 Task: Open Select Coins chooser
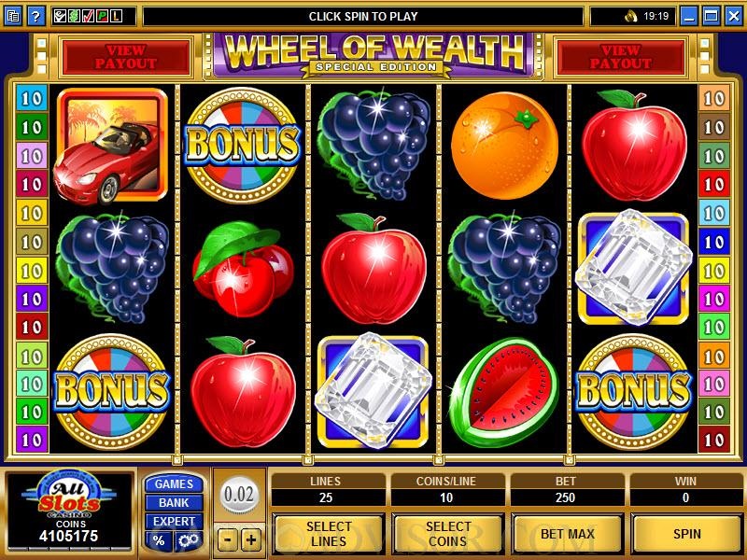click(x=448, y=534)
